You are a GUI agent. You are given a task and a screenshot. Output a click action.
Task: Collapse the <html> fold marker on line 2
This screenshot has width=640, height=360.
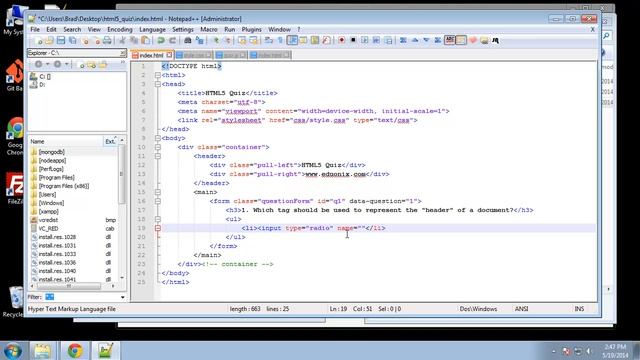158,75
